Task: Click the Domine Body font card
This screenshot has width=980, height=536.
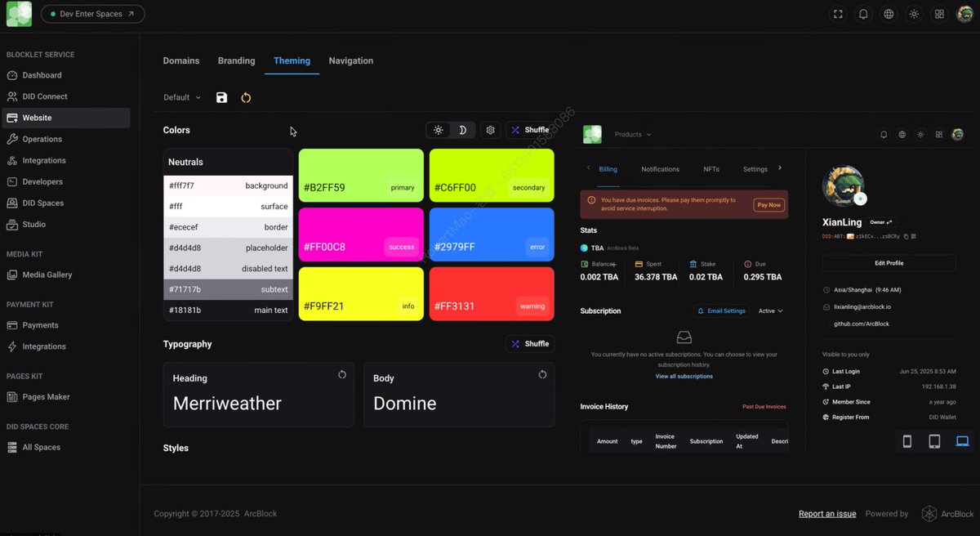Action: coord(458,395)
